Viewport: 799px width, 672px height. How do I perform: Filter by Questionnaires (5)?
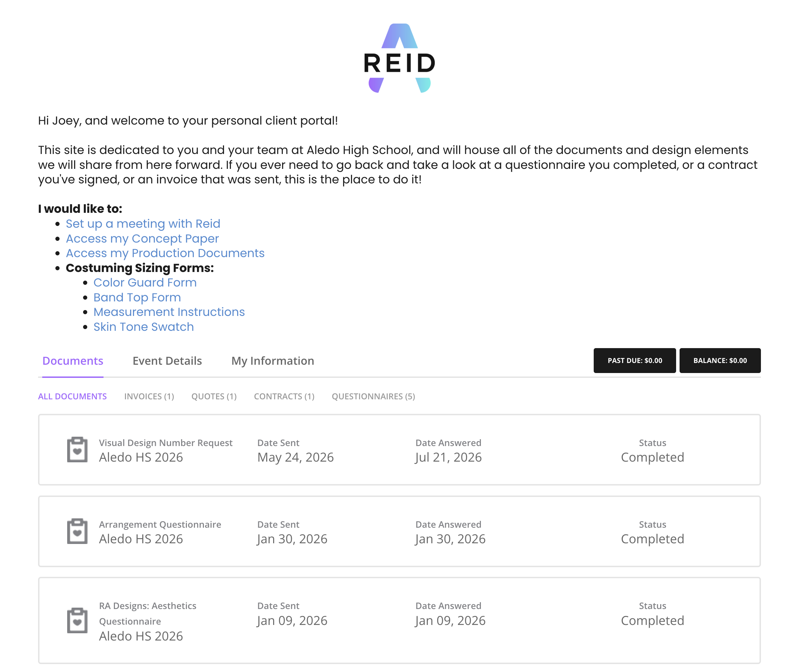click(374, 396)
